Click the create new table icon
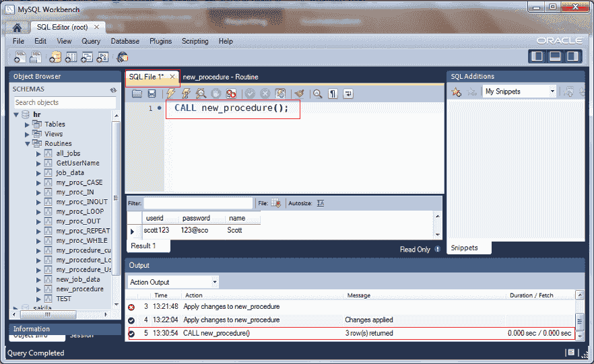Screen dimensions: 594x364 click(x=71, y=57)
